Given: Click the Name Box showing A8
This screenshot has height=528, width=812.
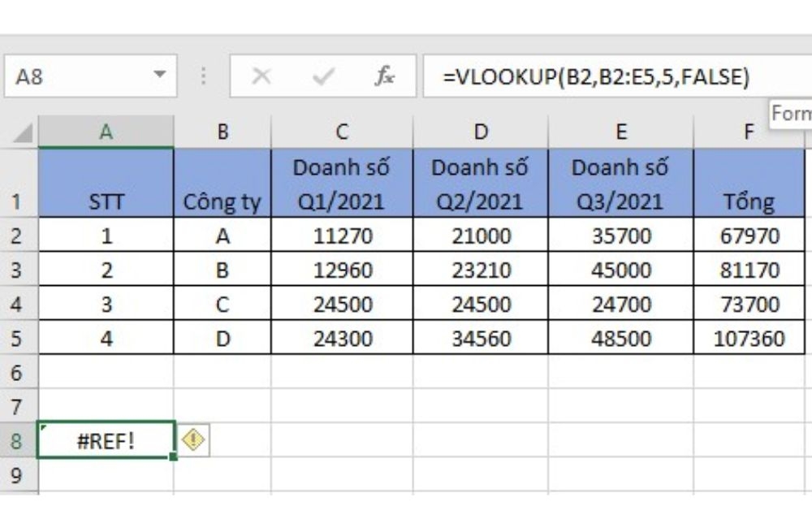Looking at the screenshot, I should 91,76.
